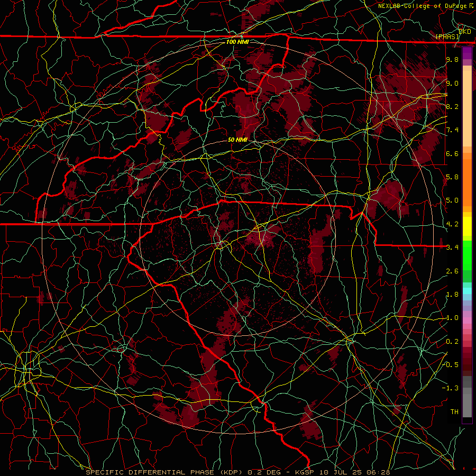Click the DKD label above the scale

(464, 32)
